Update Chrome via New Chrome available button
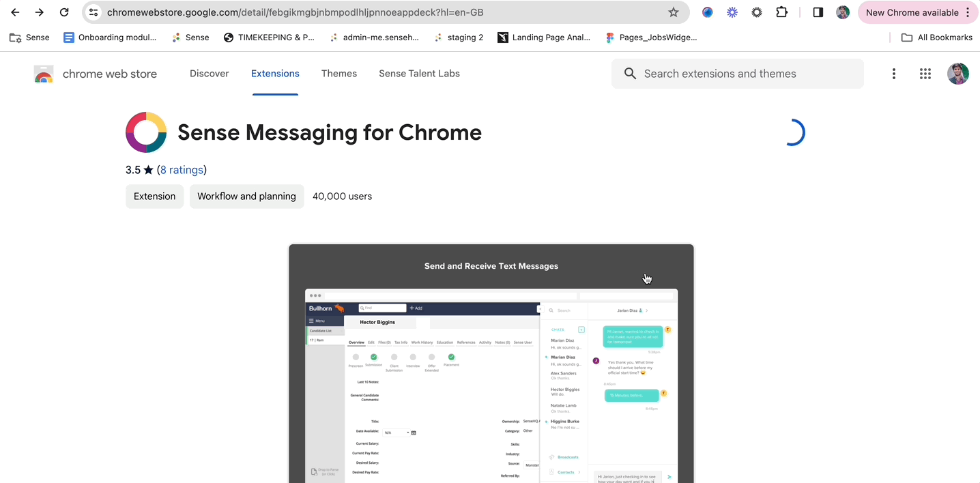The image size is (980, 483). [x=917, y=12]
